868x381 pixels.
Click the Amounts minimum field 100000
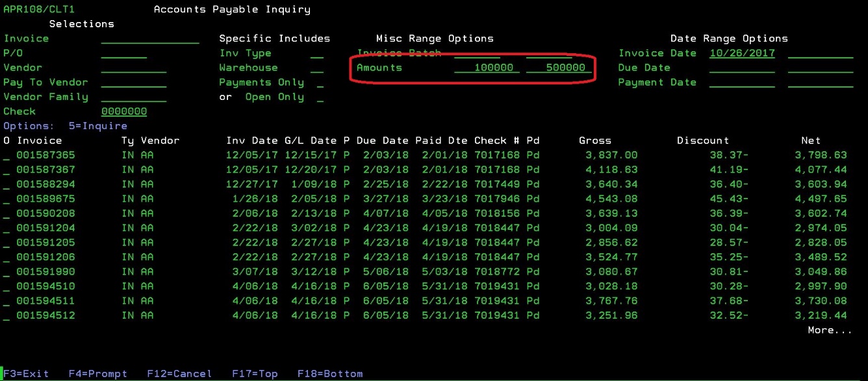point(487,68)
